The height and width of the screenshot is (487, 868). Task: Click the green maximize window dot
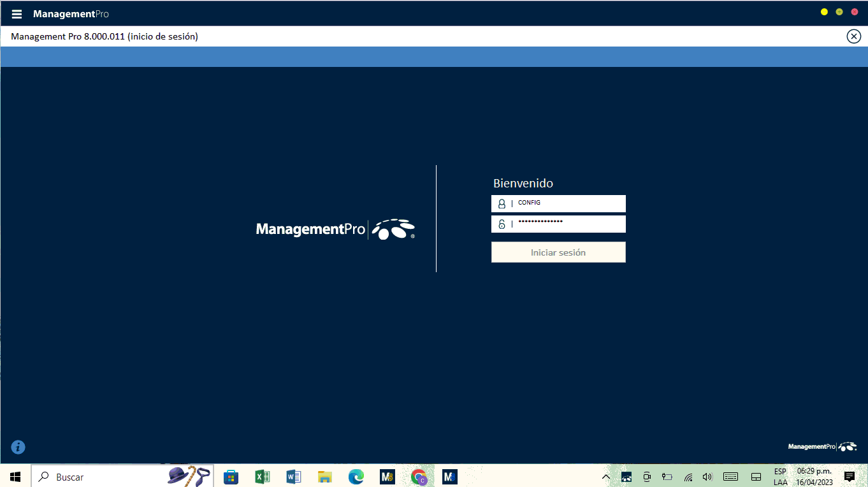tap(839, 12)
